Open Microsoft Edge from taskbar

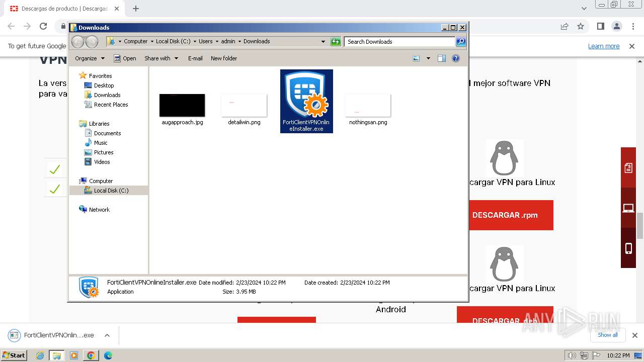coord(108,355)
